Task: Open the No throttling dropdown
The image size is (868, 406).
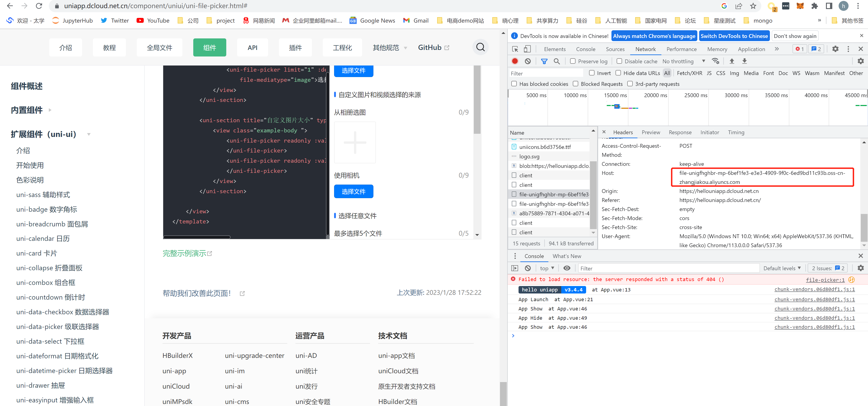Action: 684,61
